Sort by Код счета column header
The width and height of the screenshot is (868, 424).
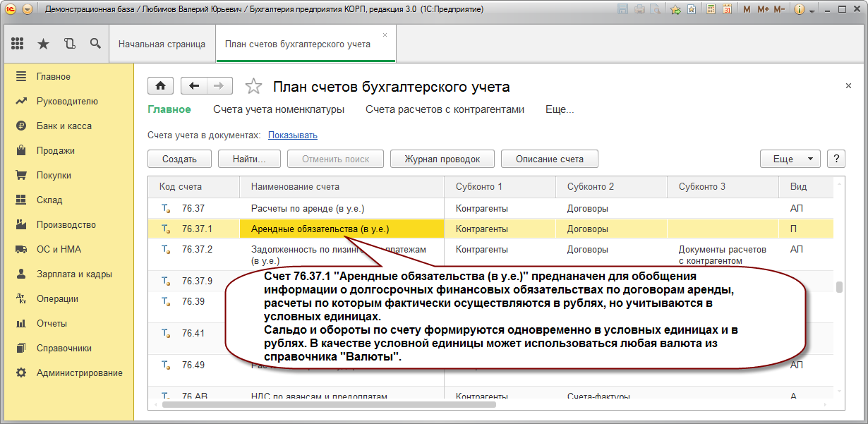coord(194,187)
